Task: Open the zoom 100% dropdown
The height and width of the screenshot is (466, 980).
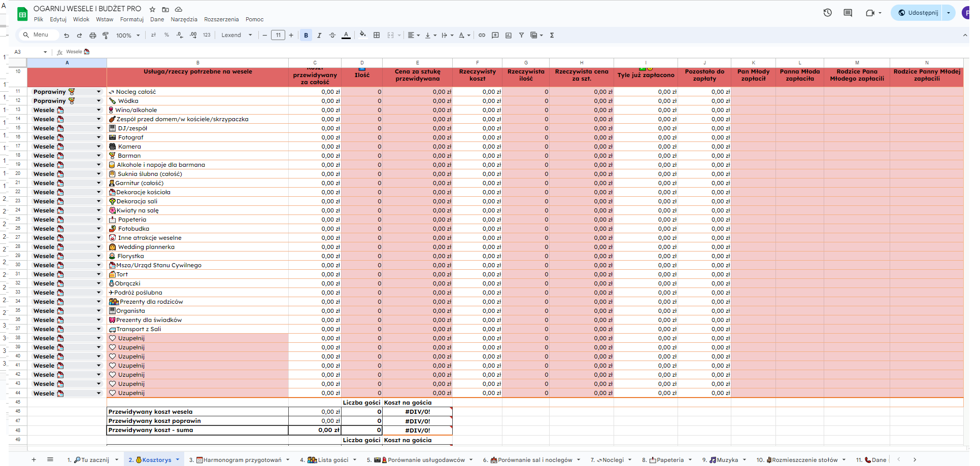Action: click(127, 35)
